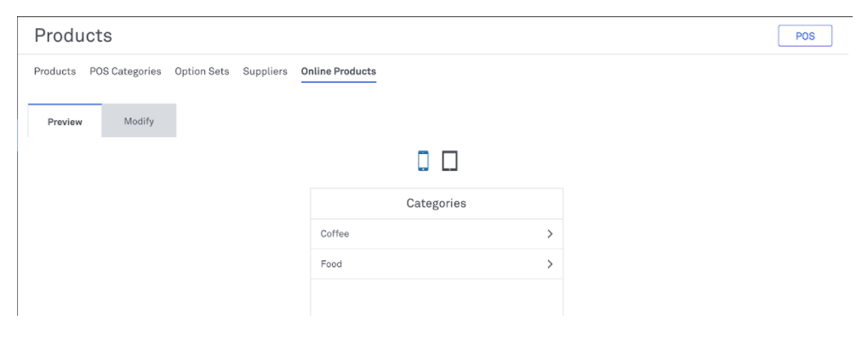Select the mobile phone preview icon
The image size is (868, 337).
click(423, 161)
